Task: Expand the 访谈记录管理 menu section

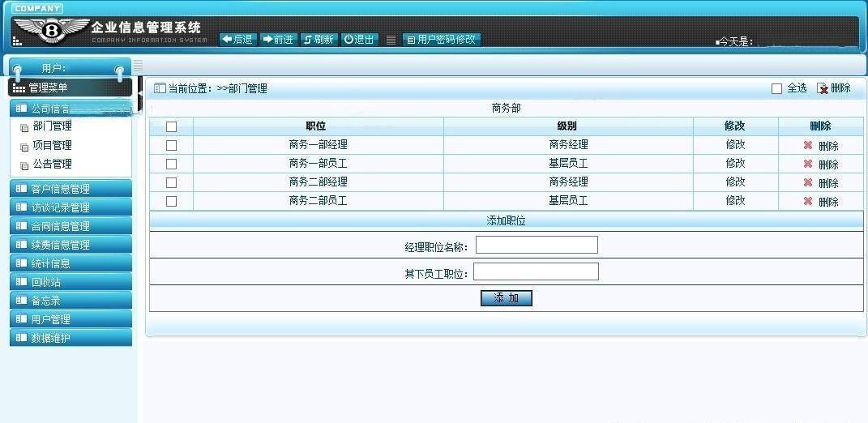Action: (71, 207)
